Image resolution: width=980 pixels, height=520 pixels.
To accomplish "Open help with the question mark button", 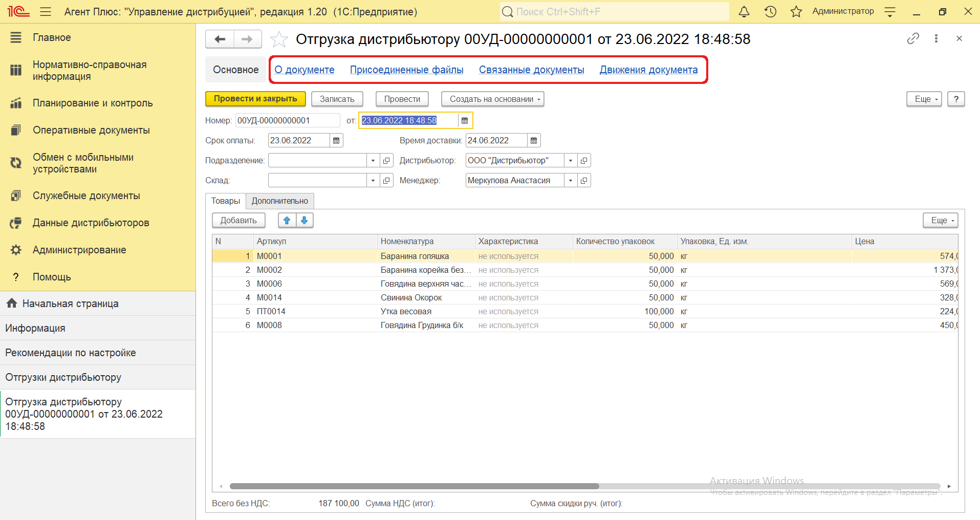I will (956, 99).
